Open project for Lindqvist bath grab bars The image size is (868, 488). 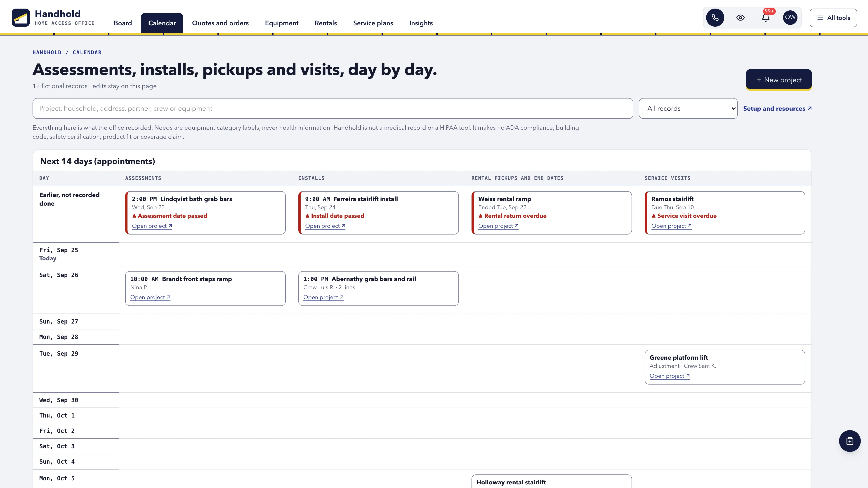click(152, 226)
